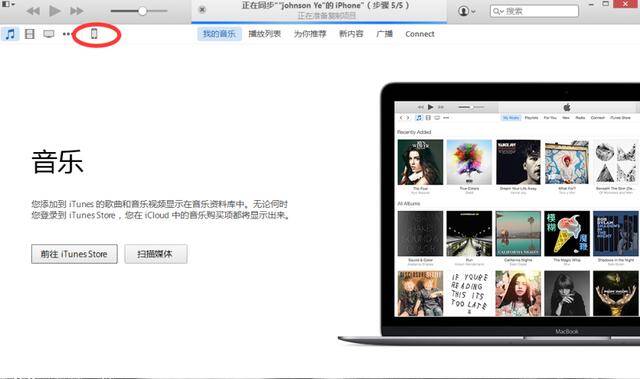Click the play button
The height and width of the screenshot is (379, 640).
point(55,11)
